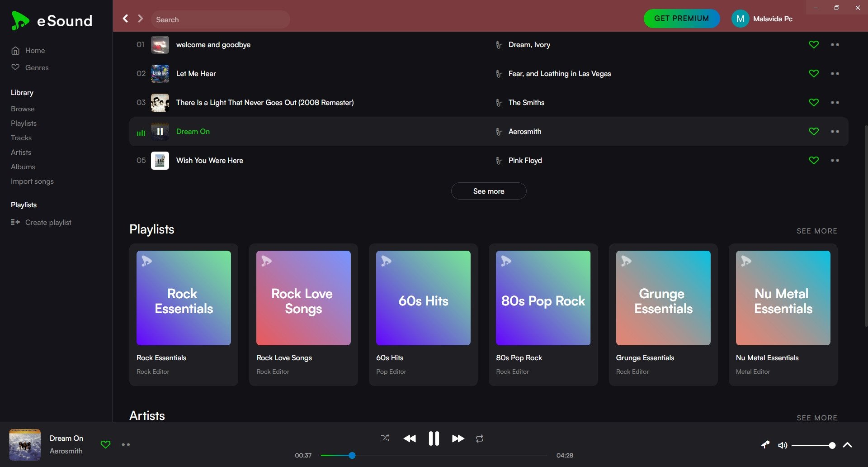Click the playback progress slider handle
The width and height of the screenshot is (868, 467).
[352, 455]
